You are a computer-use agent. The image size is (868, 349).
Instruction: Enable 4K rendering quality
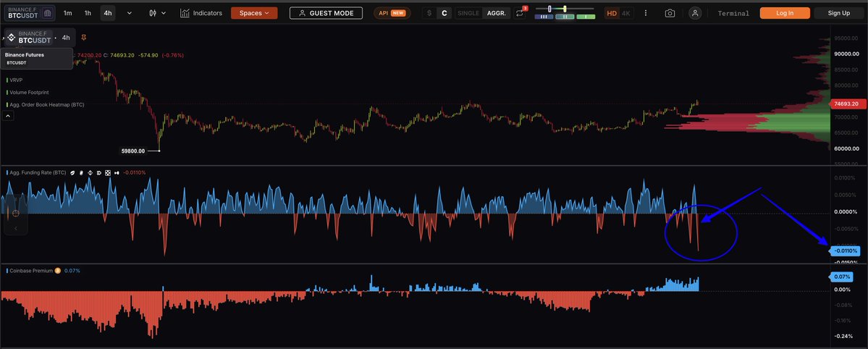(x=626, y=13)
